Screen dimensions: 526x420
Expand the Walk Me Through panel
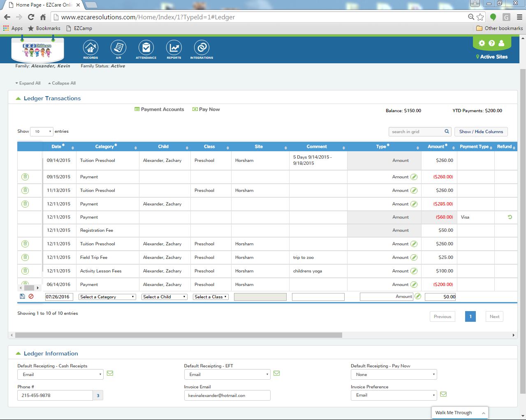click(460, 413)
